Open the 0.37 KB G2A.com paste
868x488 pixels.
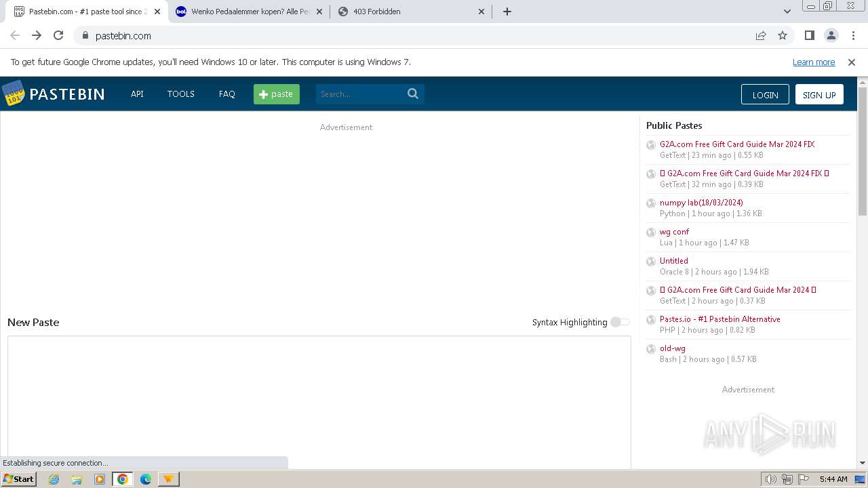click(x=738, y=290)
